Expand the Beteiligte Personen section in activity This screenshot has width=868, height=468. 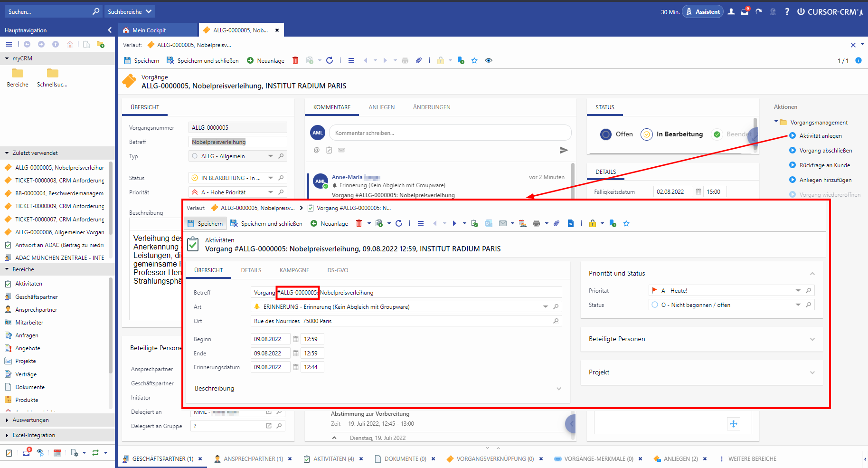tap(812, 339)
